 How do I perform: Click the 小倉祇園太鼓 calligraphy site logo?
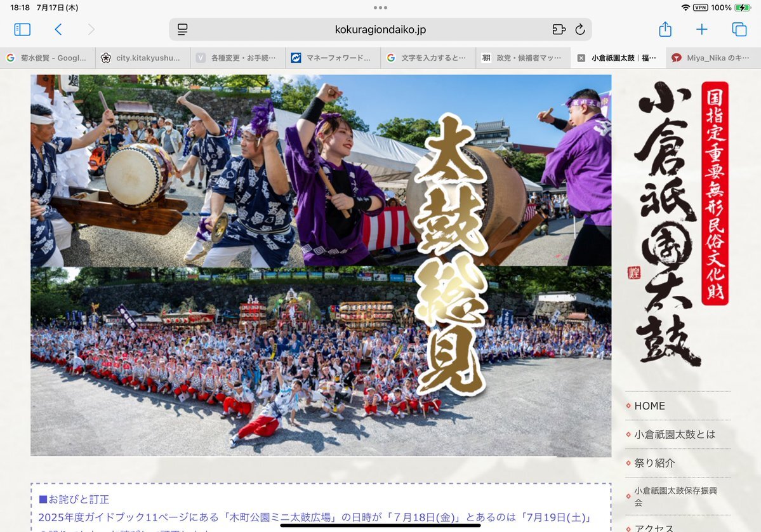669,223
